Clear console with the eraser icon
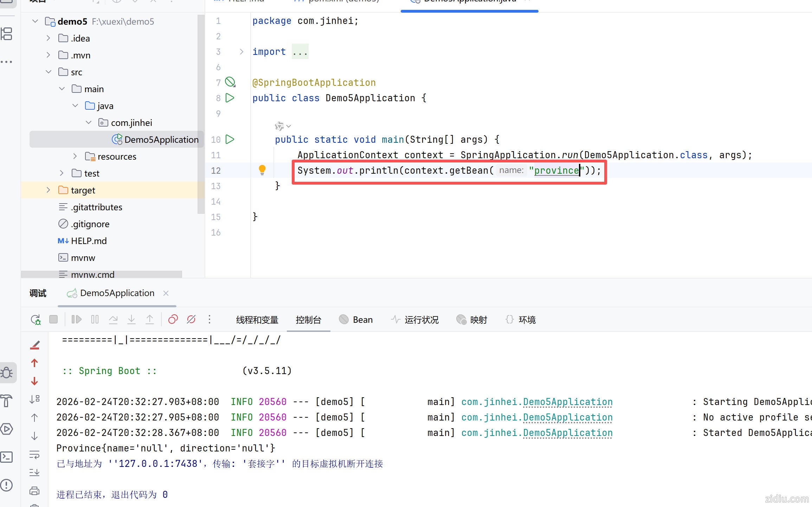This screenshot has width=812, height=507. [x=34, y=345]
